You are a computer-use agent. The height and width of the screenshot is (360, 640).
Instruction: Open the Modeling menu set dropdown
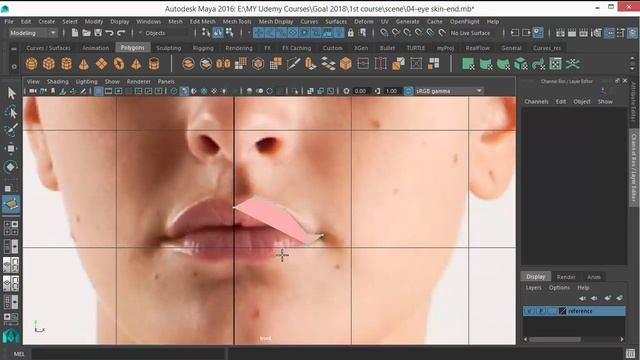33,33
